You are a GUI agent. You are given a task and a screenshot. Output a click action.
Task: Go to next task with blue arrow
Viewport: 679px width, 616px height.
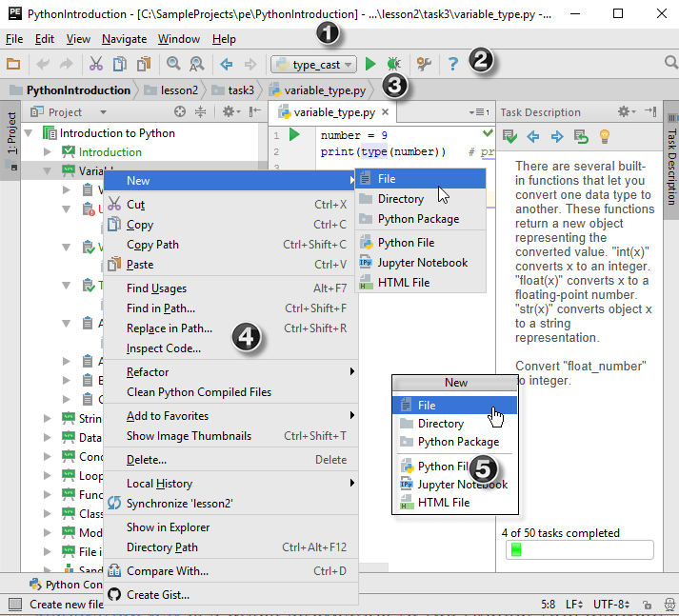point(557,137)
